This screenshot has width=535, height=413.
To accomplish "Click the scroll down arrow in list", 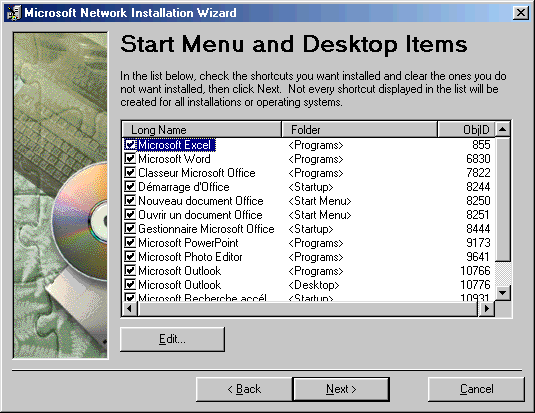I will point(502,293).
